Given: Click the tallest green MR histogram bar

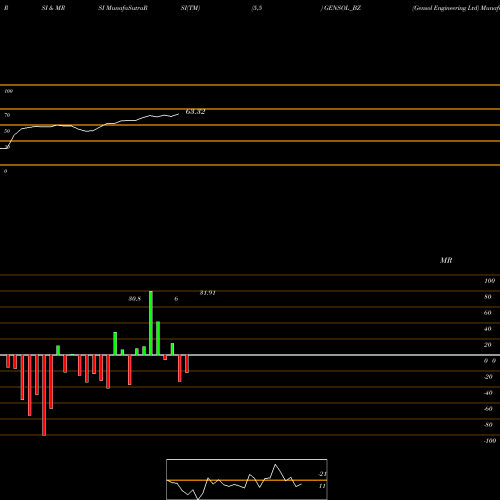Looking at the screenshot, I should 151,323.
